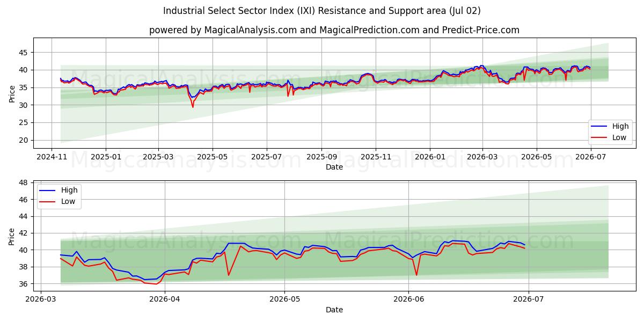
Task: Click the '42' y-axis tick on lower chart
Action: [x=23, y=233]
